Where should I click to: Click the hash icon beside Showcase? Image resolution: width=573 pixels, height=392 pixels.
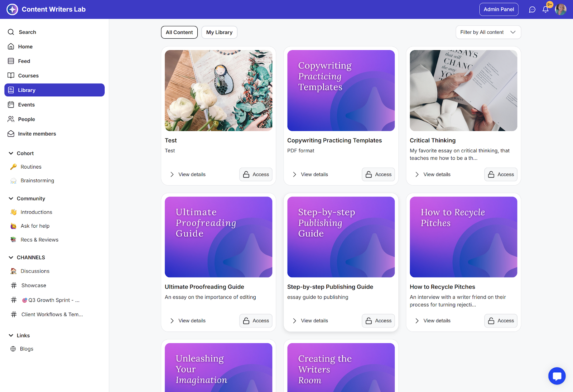coord(14,285)
